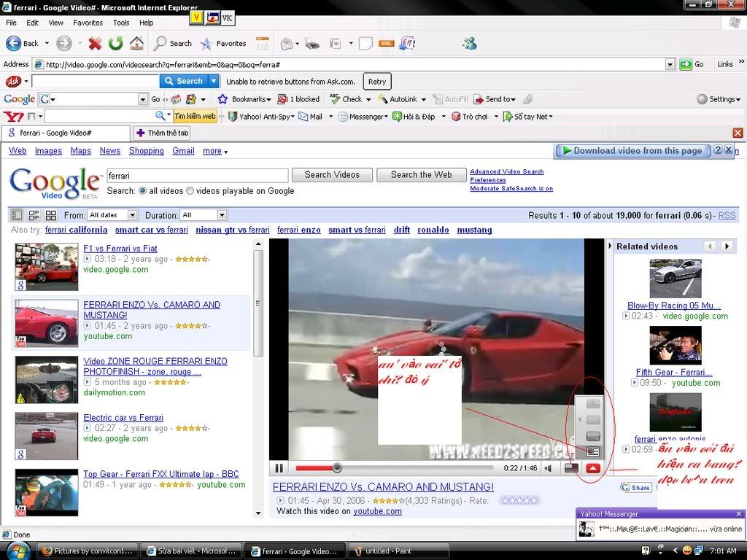Click the red up-arrow player menu button
This screenshot has height=560, width=747.
[x=592, y=469]
